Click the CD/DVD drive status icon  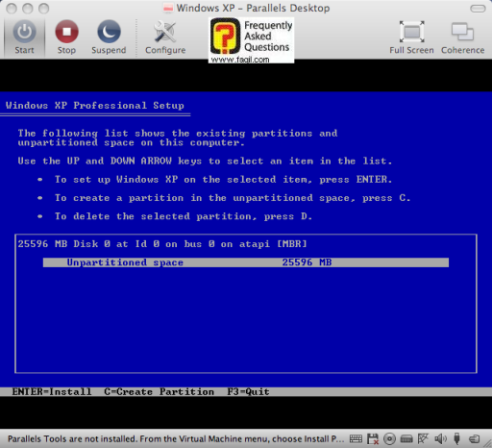tap(389, 438)
